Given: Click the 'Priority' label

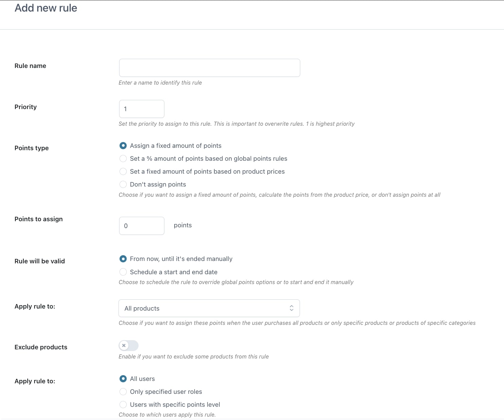Looking at the screenshot, I should pos(25,107).
